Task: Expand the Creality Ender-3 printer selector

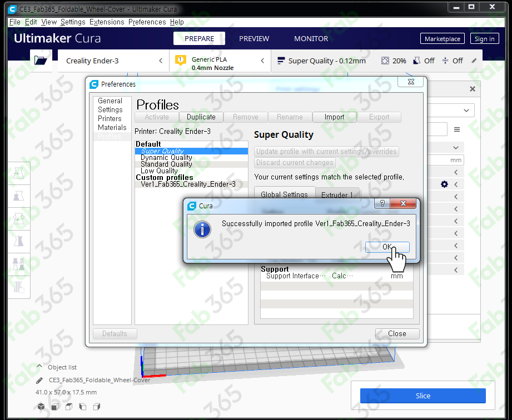Action: pos(113,61)
